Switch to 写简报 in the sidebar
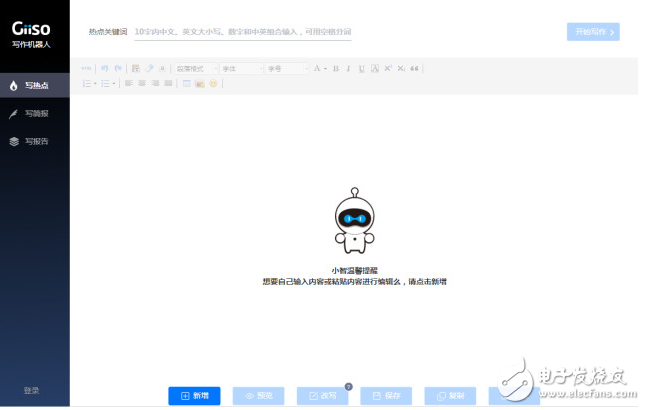 click(35, 113)
